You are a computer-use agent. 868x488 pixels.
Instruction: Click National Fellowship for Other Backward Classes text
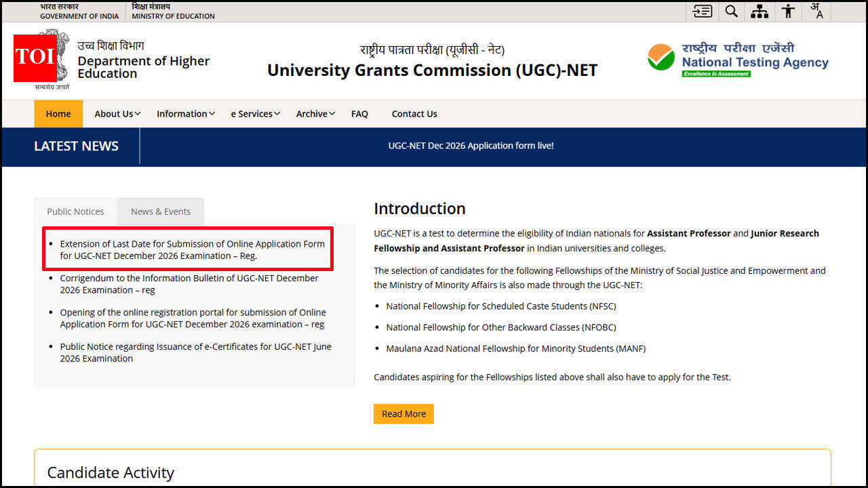pos(501,327)
